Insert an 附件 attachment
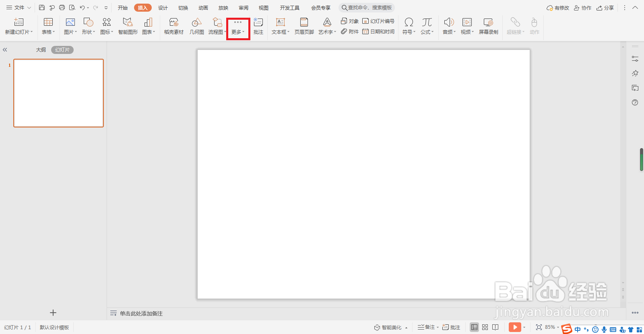The image size is (644, 334). tap(349, 31)
